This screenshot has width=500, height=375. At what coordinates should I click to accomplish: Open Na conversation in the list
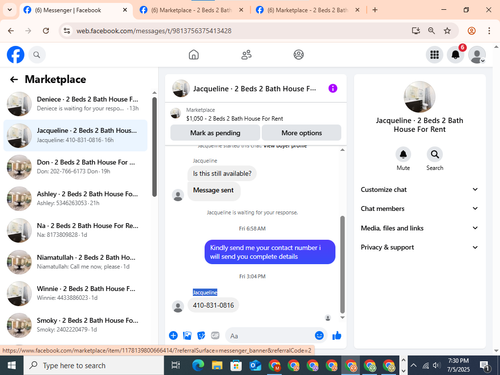coord(75,230)
